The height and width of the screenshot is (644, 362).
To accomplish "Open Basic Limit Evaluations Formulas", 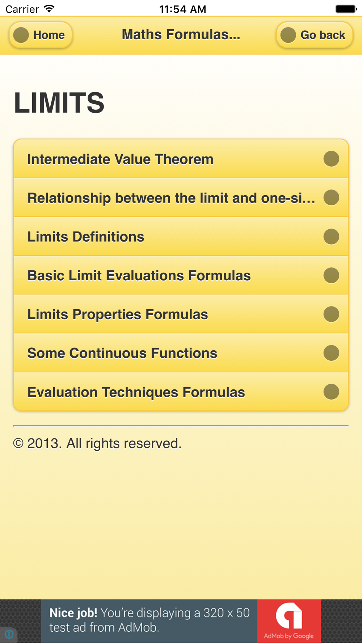I will [x=139, y=276].
